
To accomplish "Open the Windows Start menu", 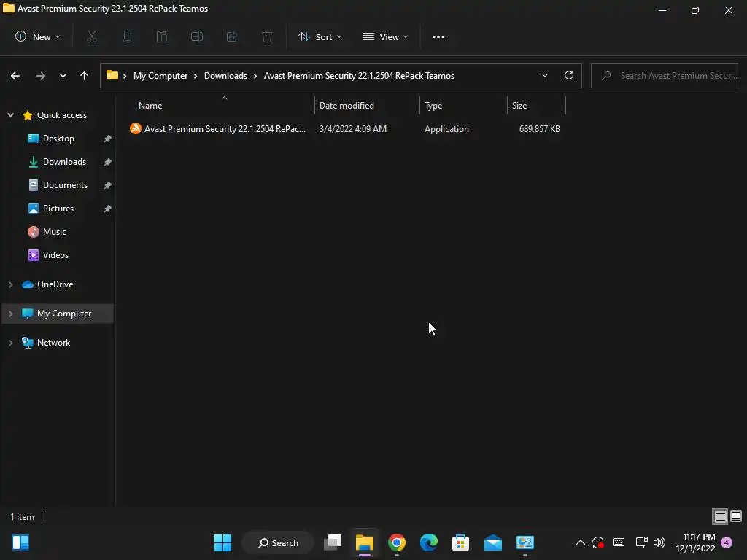I will tap(222, 542).
